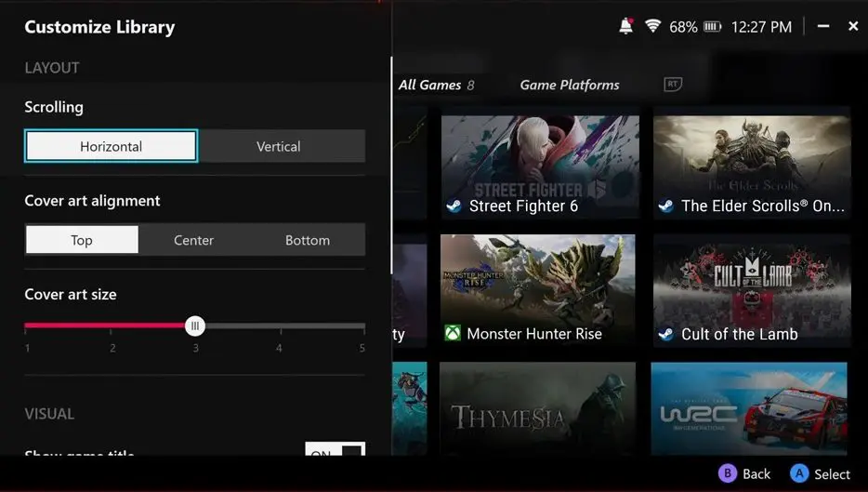Screen dimensions: 868x492
Task: Click the 68% battery percentage
Action: coord(683,27)
